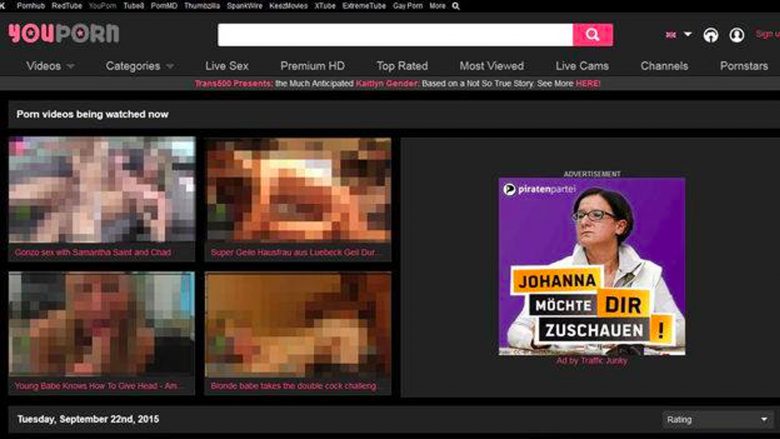Click the Ad by Traffic Junky link

591,361
